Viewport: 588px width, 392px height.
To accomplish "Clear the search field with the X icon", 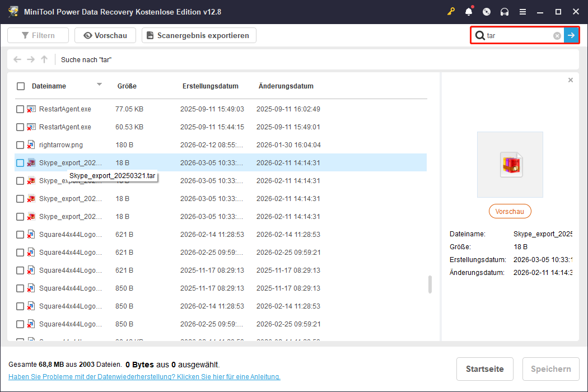I will click(x=557, y=35).
